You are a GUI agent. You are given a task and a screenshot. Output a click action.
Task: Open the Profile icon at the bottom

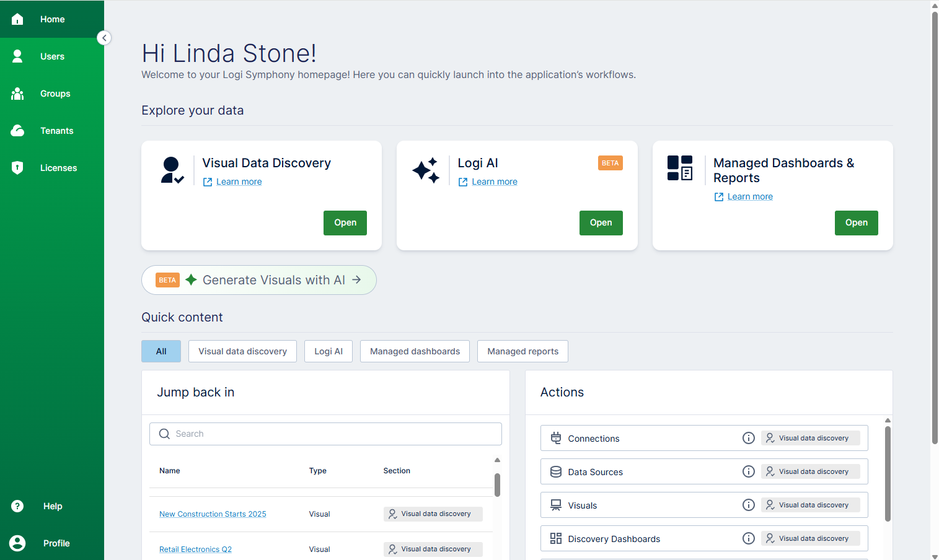(x=17, y=543)
